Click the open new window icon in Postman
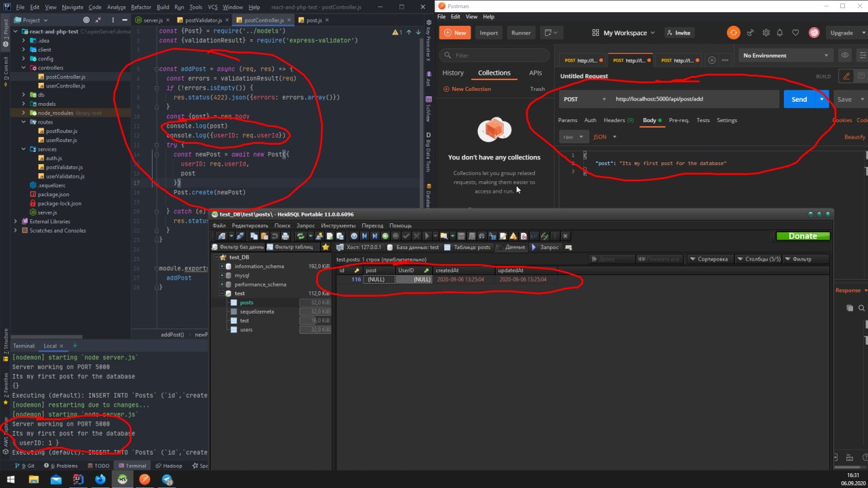 (x=553, y=33)
